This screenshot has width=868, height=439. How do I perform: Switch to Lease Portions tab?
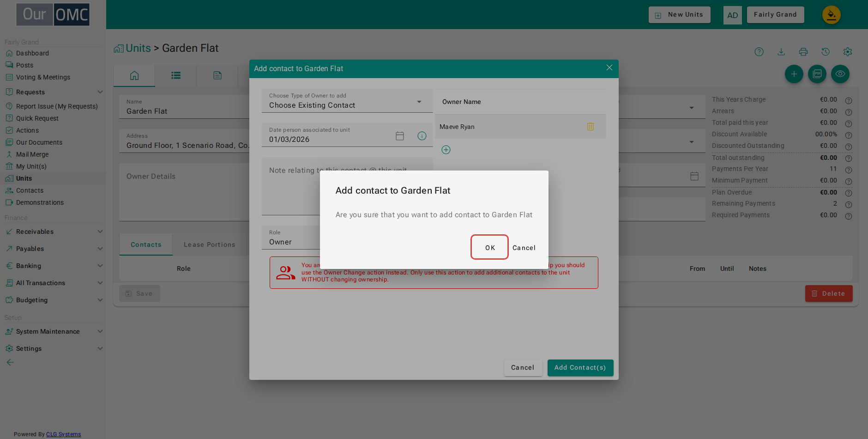coord(210,245)
